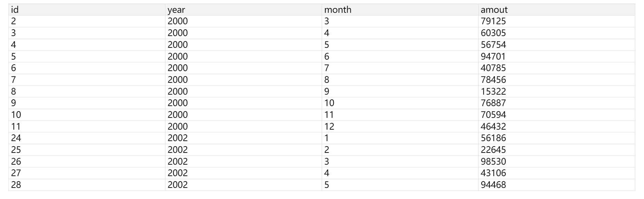
Task: Click the amount value 94701
Action: tap(493, 56)
